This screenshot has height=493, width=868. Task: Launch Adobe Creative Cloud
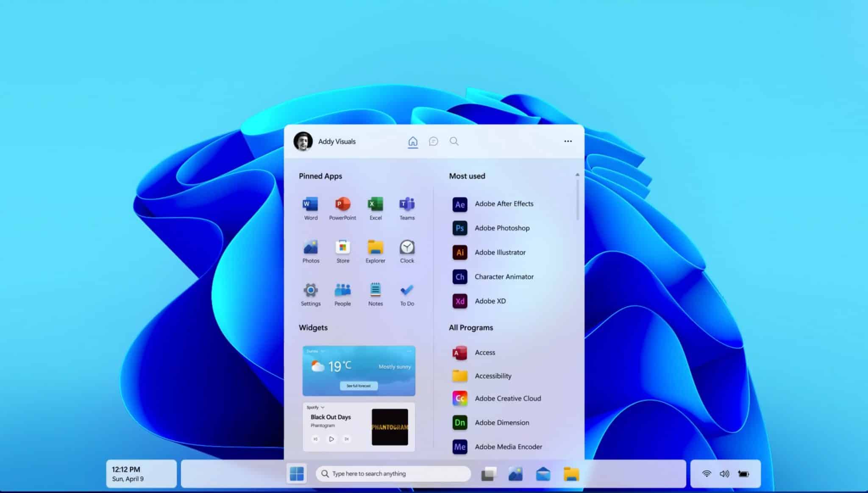click(507, 399)
